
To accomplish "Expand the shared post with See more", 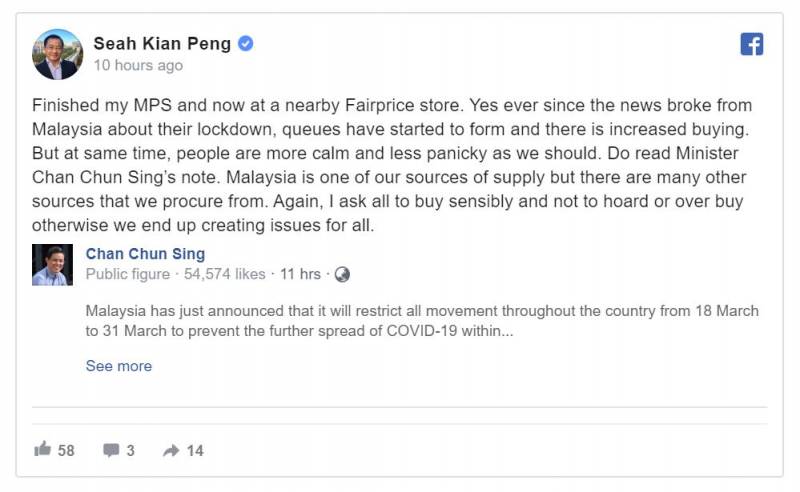I will tap(119, 366).
